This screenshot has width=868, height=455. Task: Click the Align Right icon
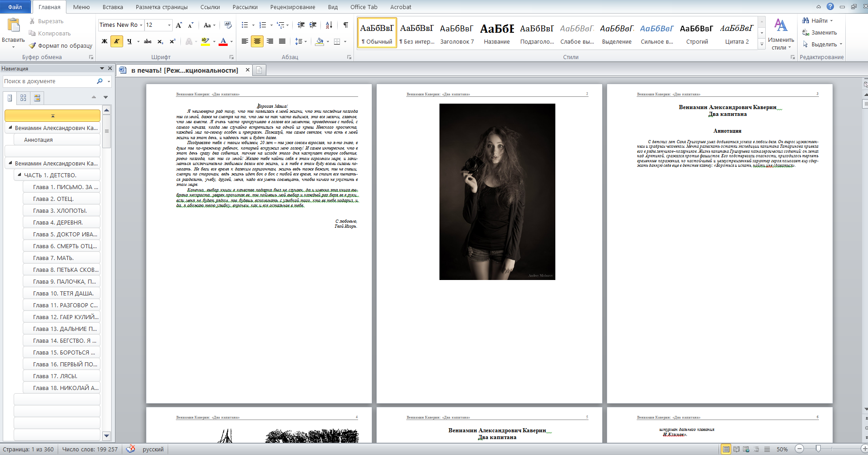click(270, 41)
